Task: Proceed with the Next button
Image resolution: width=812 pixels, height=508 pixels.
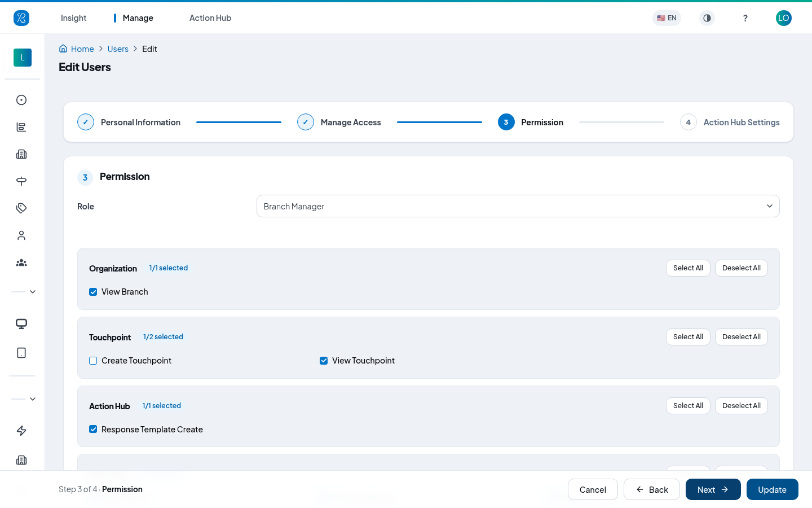Action: [x=713, y=489]
